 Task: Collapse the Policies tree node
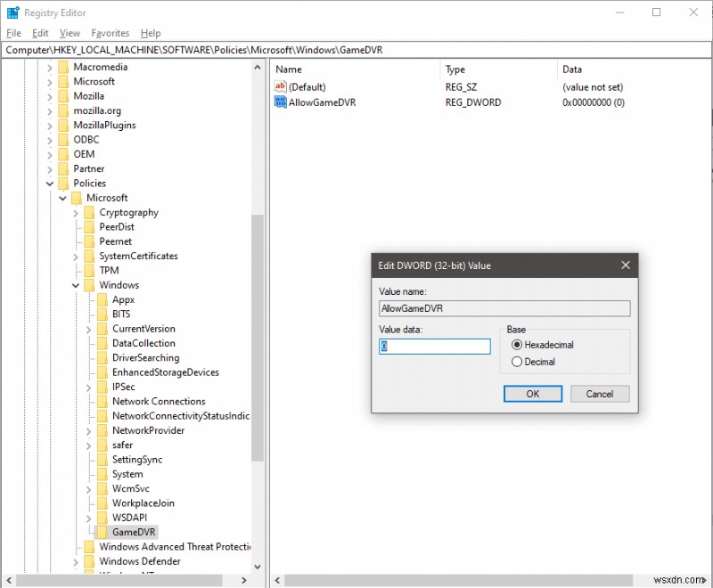pos(49,183)
